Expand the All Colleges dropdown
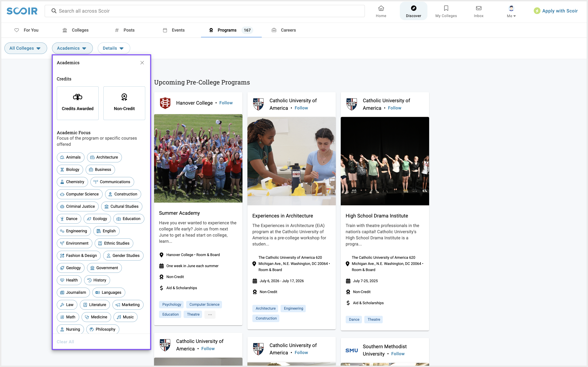 [25, 48]
